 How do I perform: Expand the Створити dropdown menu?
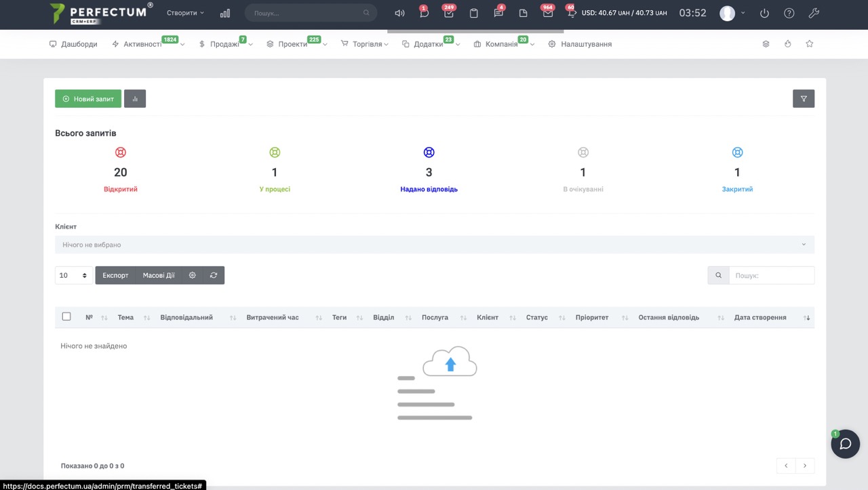pyautogui.click(x=185, y=13)
